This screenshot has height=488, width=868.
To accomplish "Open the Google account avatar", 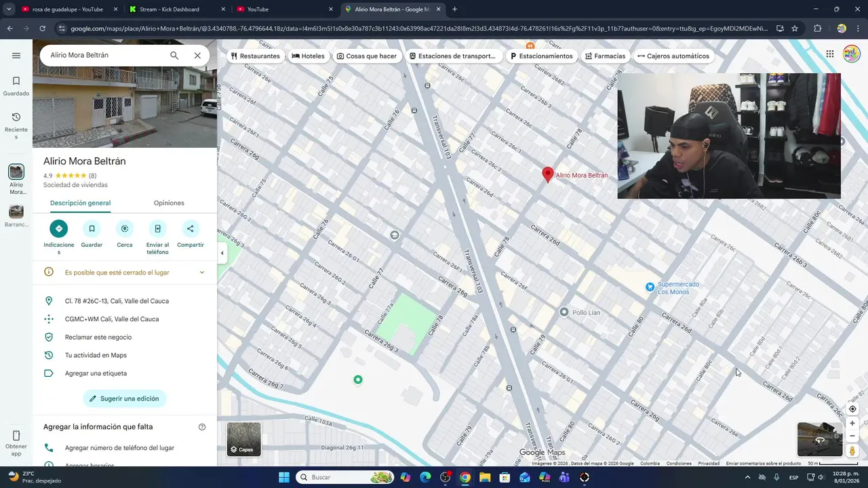I will (x=851, y=54).
